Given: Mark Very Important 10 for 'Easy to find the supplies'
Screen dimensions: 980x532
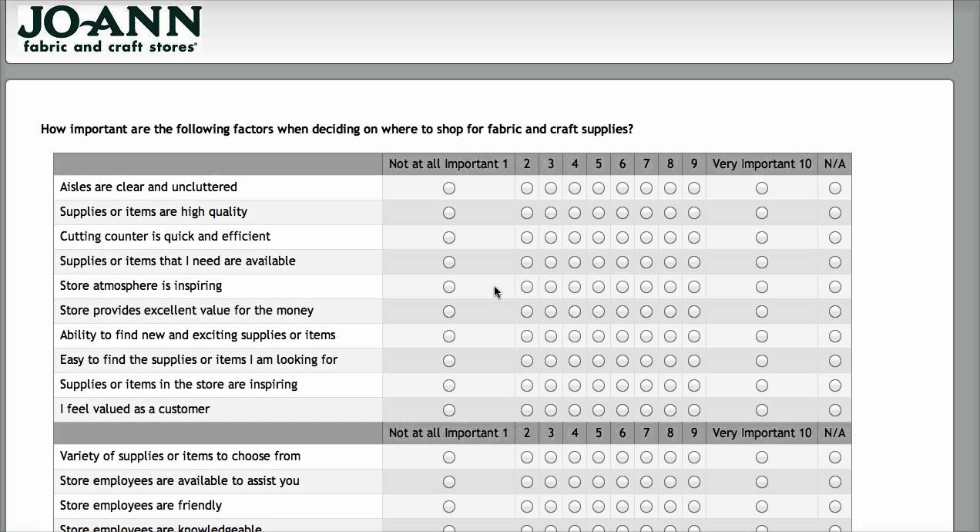Looking at the screenshot, I should 762,361.
